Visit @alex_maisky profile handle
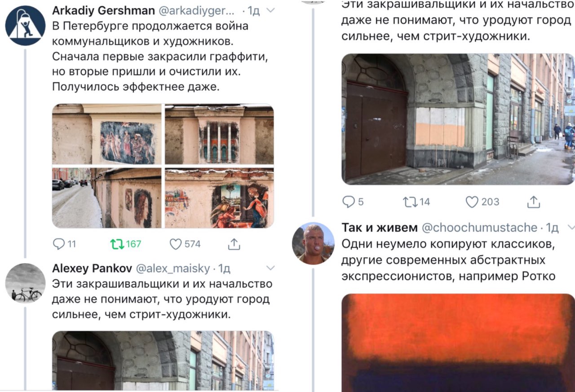The image size is (575, 392). [x=173, y=269]
